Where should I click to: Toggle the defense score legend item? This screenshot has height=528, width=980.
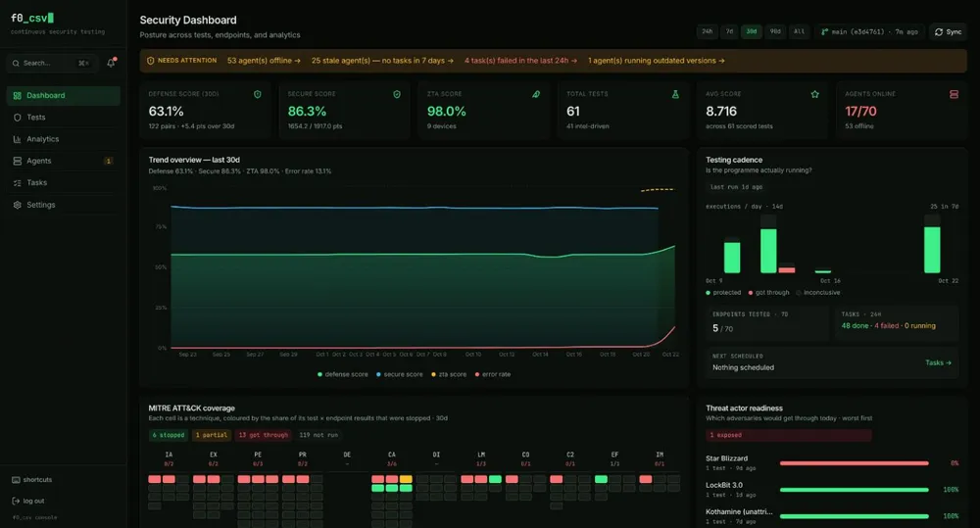pyautogui.click(x=342, y=374)
